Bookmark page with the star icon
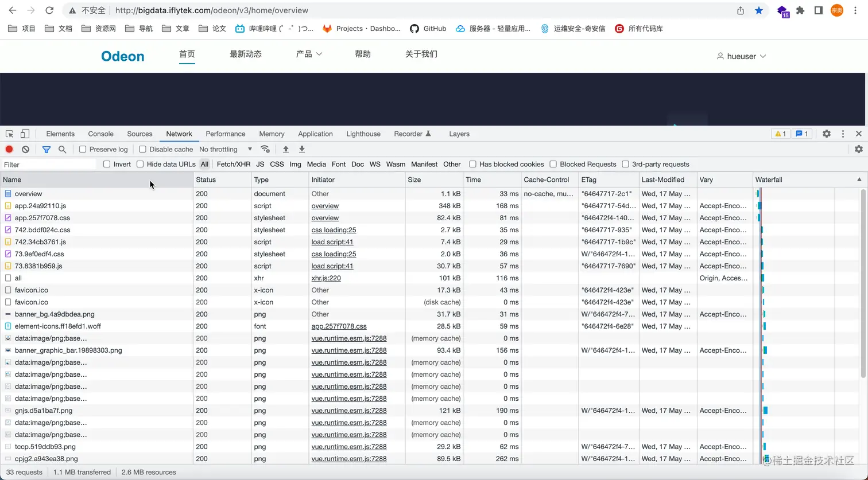Screen dimensions: 868x480 (759, 10)
